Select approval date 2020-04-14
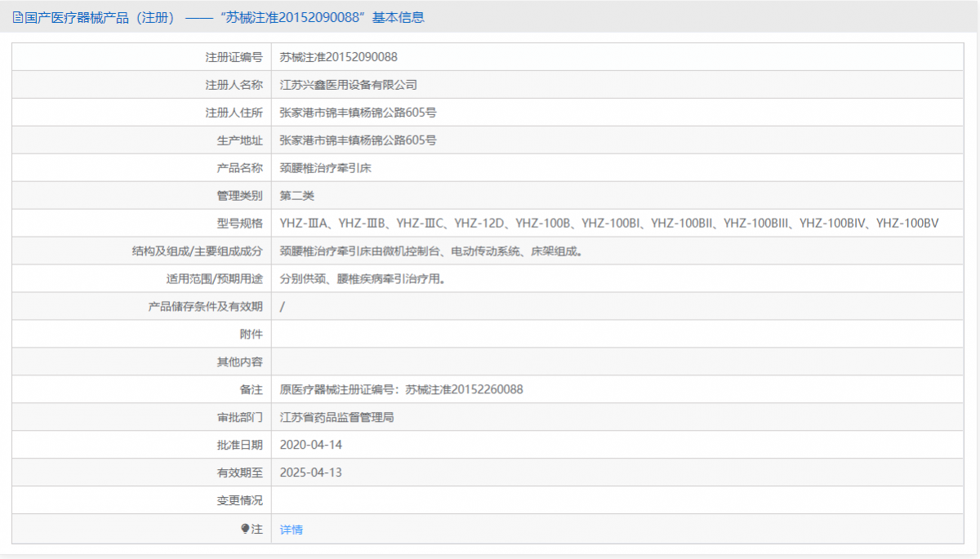The image size is (980, 559). [x=311, y=446]
